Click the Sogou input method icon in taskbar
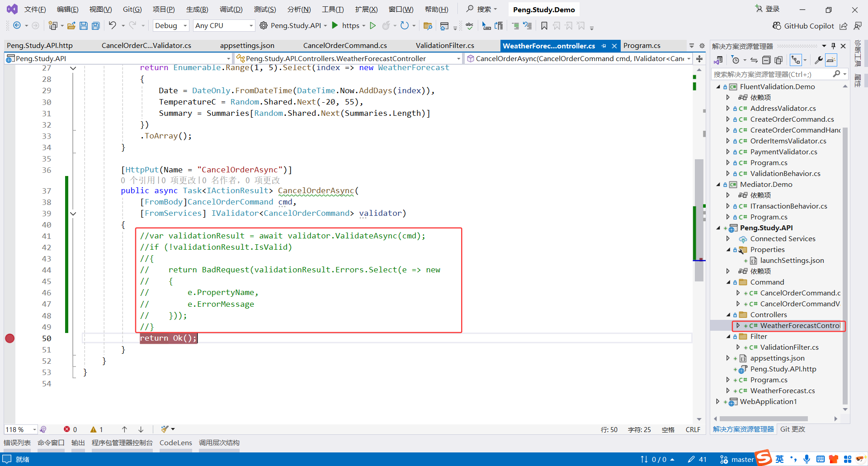Viewport: 868px width, 466px height. click(x=764, y=457)
